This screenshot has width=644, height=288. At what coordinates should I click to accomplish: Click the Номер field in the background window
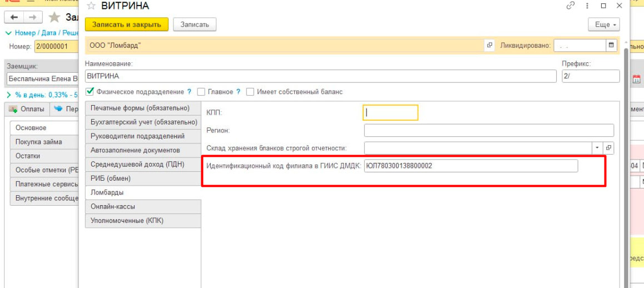pos(57,47)
